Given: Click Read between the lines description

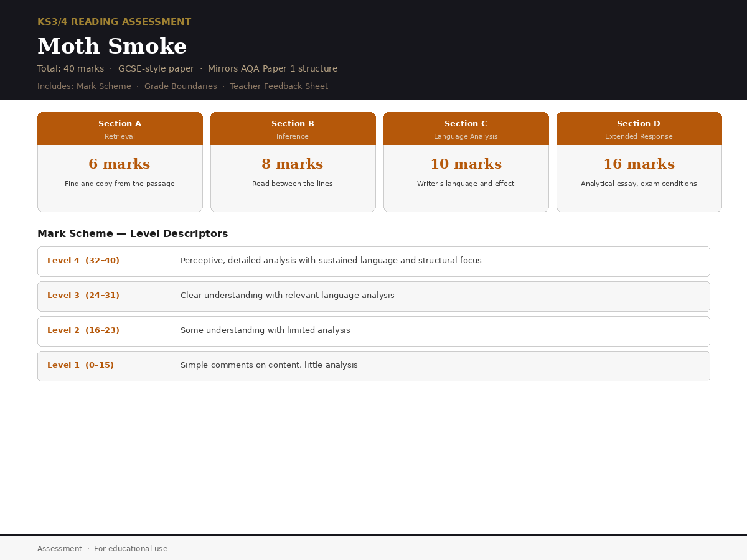Looking at the screenshot, I should click(293, 184).
